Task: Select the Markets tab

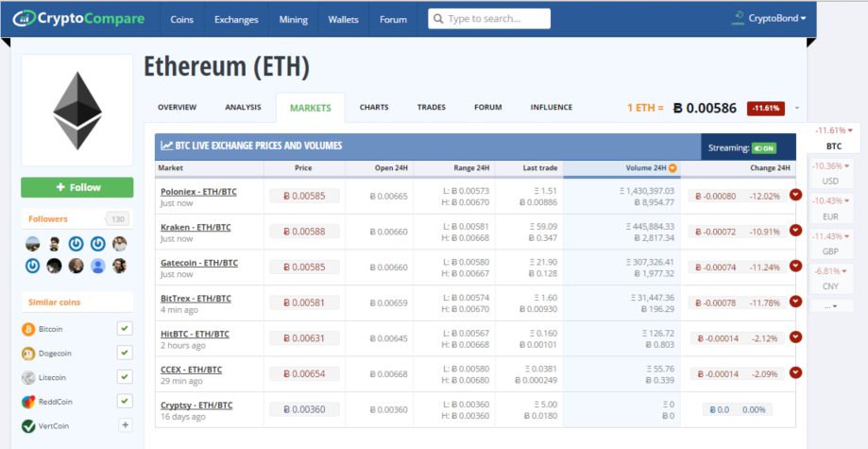Action: tap(311, 108)
